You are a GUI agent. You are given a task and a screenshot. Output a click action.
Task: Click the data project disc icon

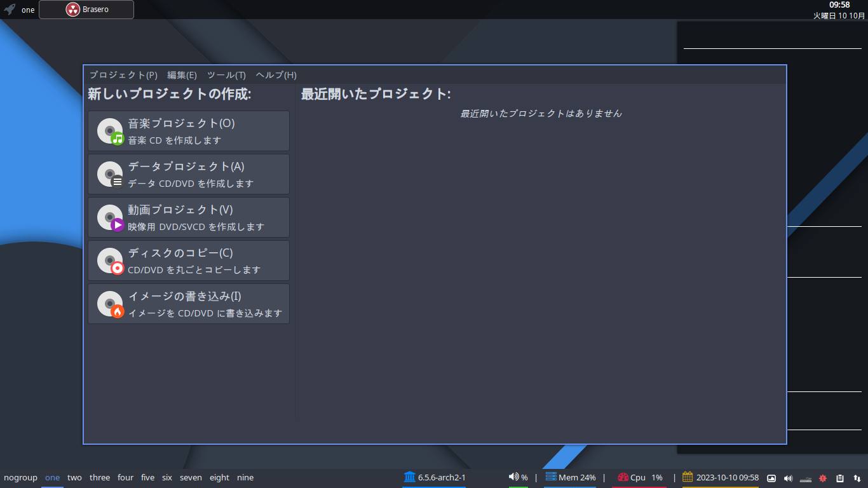tap(110, 174)
